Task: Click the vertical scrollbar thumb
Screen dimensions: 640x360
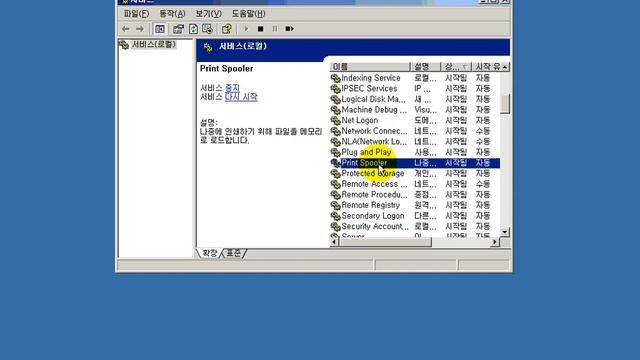Action: (x=505, y=103)
